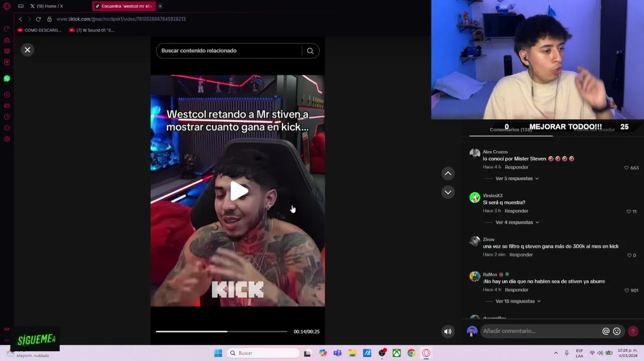Open WhatsApp from the Opera sidebar
The height and width of the screenshot is (361, 644).
(x=7, y=79)
